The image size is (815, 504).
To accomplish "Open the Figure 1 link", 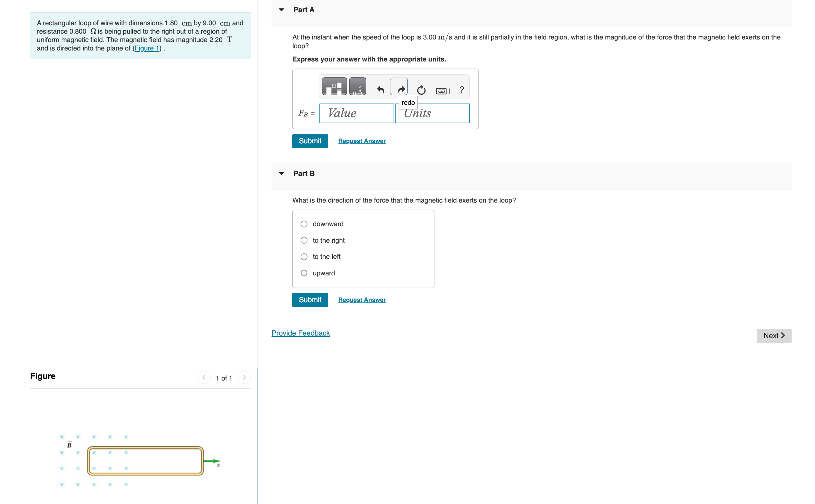I will (x=147, y=48).
